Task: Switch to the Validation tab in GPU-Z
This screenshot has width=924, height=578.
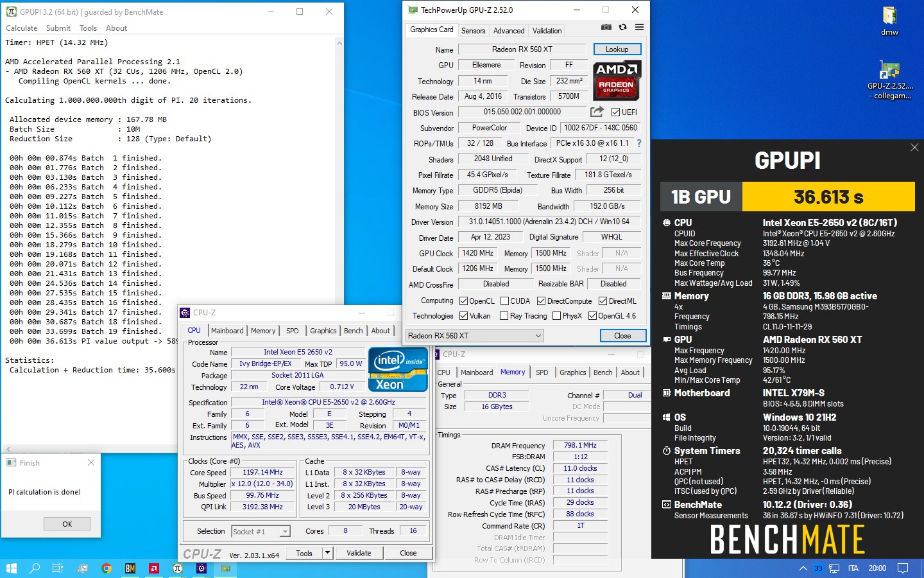Action: 547,30
